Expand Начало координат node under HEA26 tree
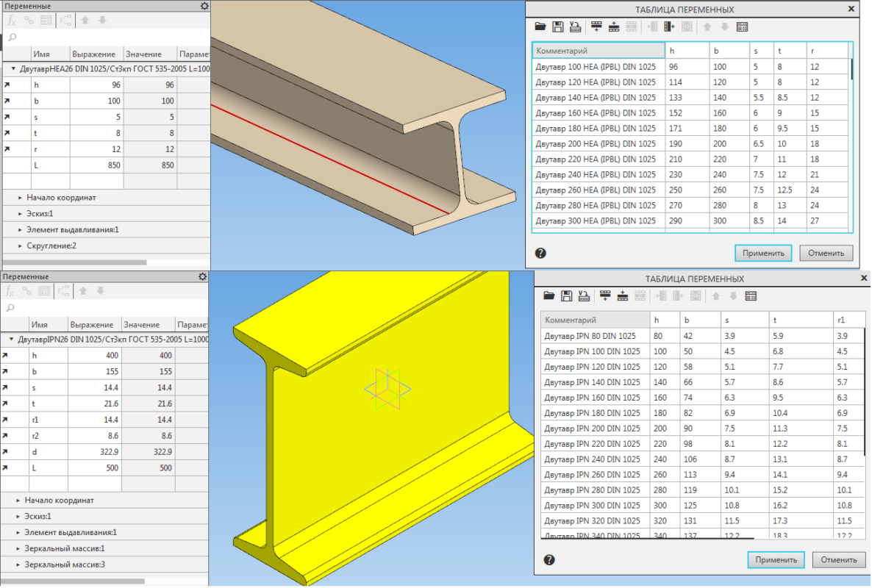872x588 pixels. point(20,198)
